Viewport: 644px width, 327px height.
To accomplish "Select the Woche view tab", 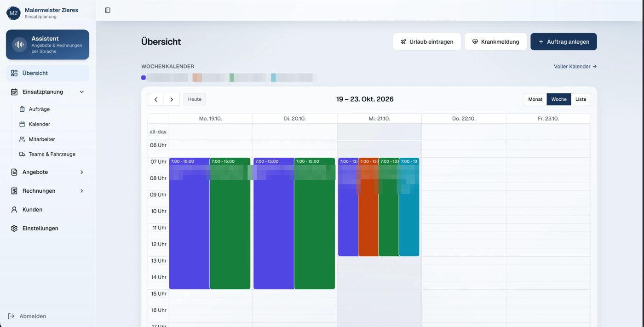I will pyautogui.click(x=559, y=99).
